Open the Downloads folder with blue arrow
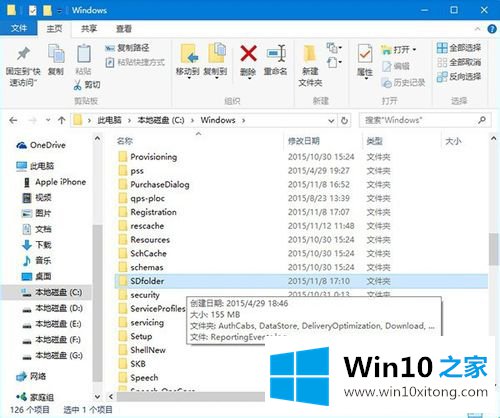This screenshot has height=418, width=500. click(37, 245)
